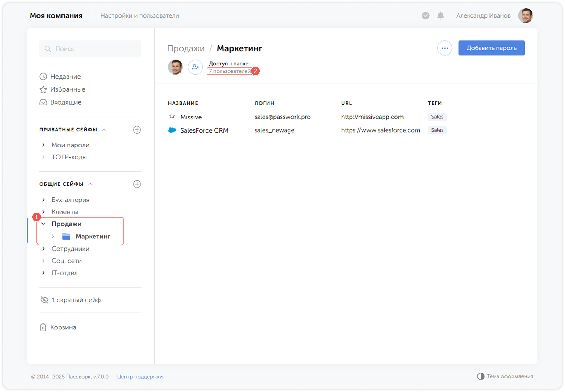Open Александр Иванов profile avatar in header
This screenshot has height=392, width=565.
(525, 16)
